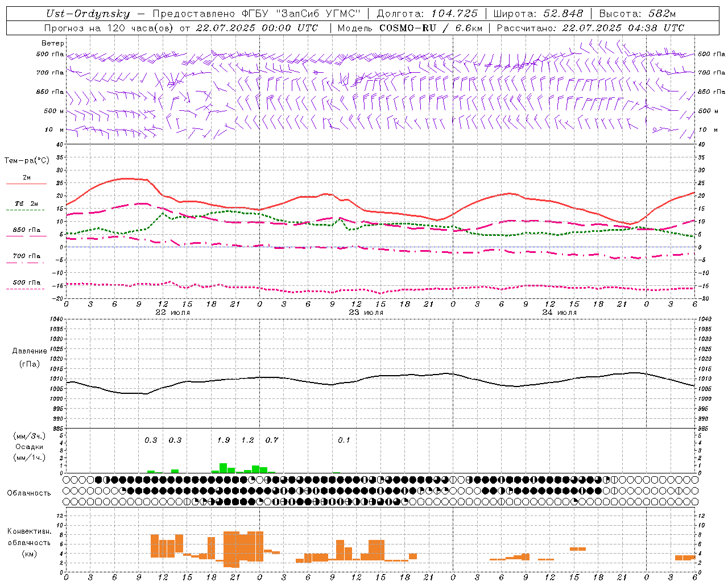
Task: Select the (мм/3ч.) precipitation unit label
Action: pyautogui.click(x=30, y=436)
